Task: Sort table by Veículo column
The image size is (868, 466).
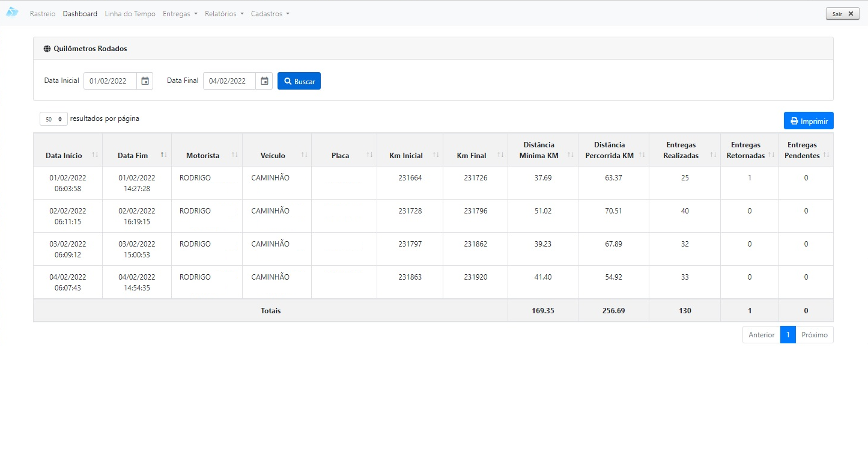Action: coord(273,156)
